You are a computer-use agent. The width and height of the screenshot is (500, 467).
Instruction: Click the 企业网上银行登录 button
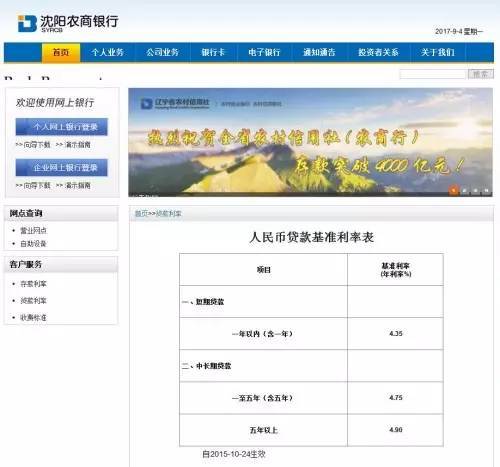pyautogui.click(x=62, y=167)
